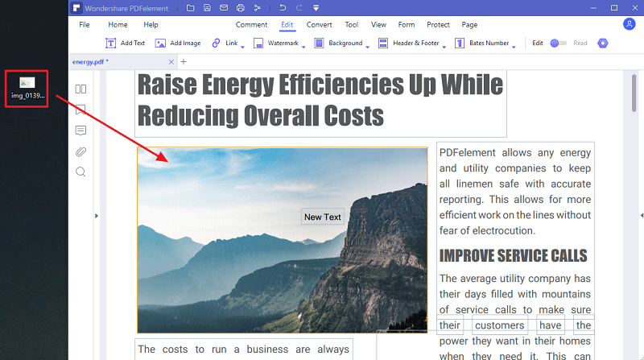The image size is (644, 360).
Task: Switch to the Tool tab
Action: pyautogui.click(x=352, y=25)
